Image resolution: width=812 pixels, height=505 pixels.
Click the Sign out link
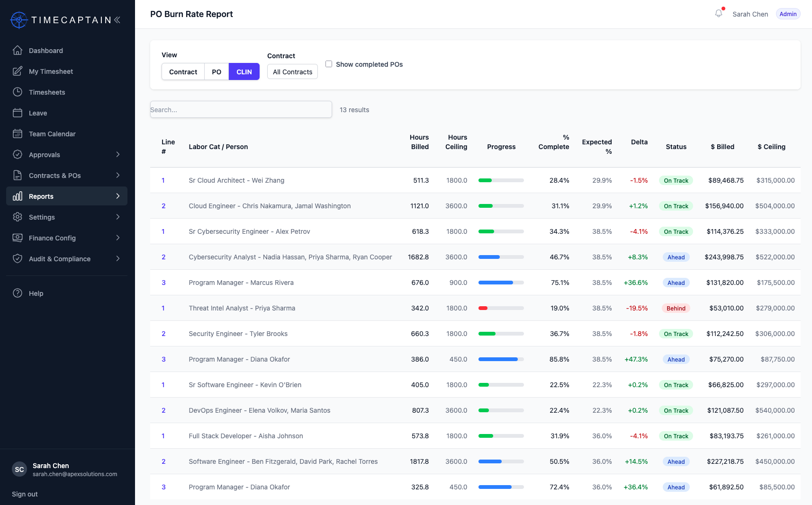pos(25,494)
